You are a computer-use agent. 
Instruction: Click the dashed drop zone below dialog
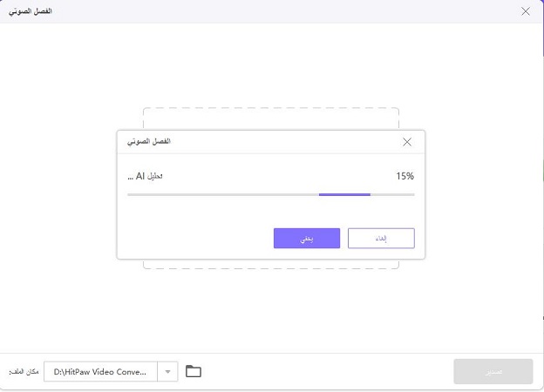[x=270, y=263]
